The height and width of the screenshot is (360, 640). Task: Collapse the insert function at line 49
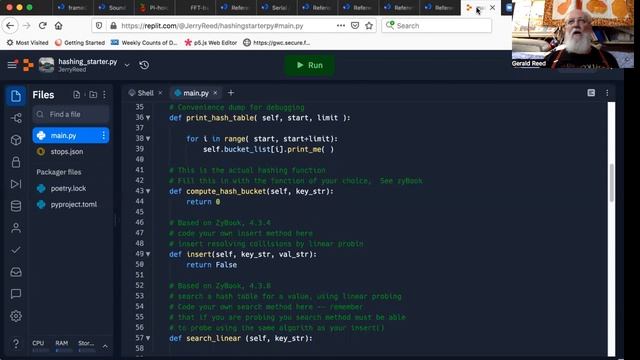pyautogui.click(x=148, y=254)
